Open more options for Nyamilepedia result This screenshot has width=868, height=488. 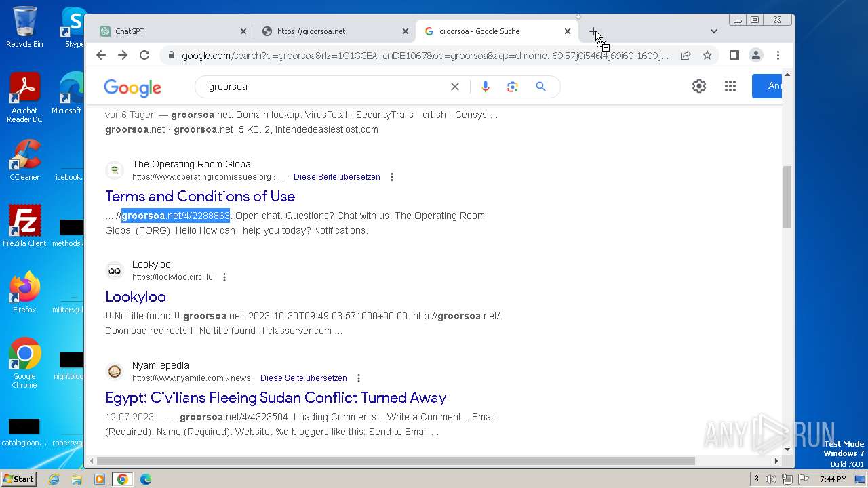pos(359,378)
